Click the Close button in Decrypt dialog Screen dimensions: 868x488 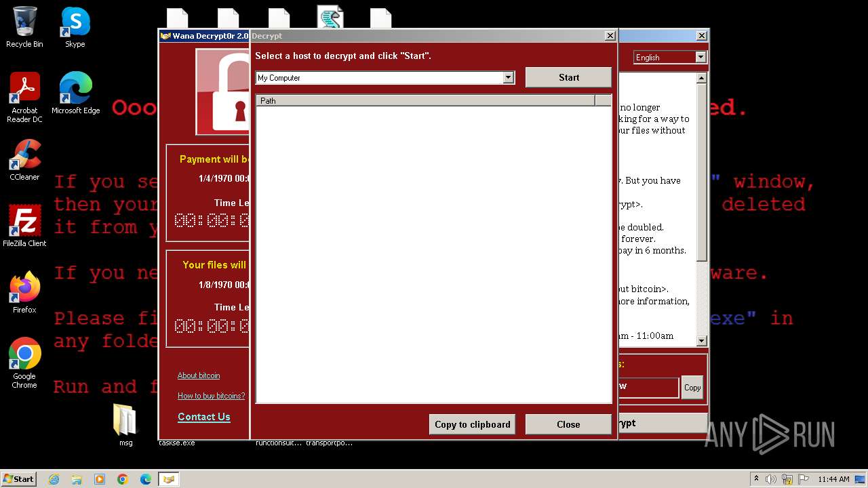click(x=568, y=424)
